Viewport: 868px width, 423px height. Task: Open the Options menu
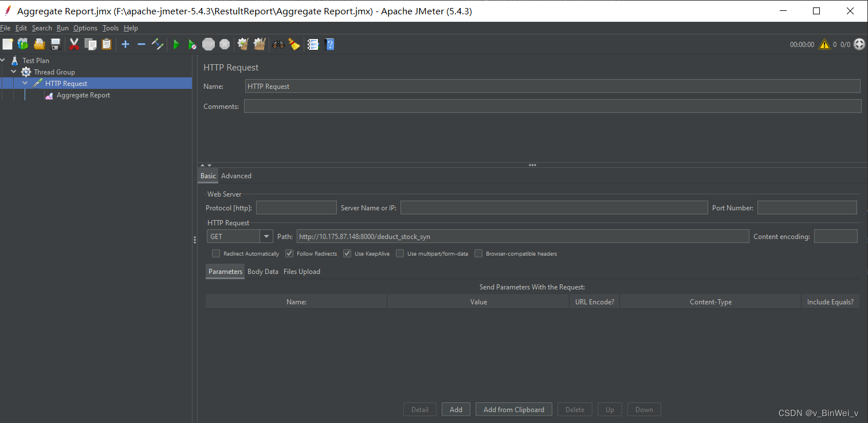click(85, 28)
